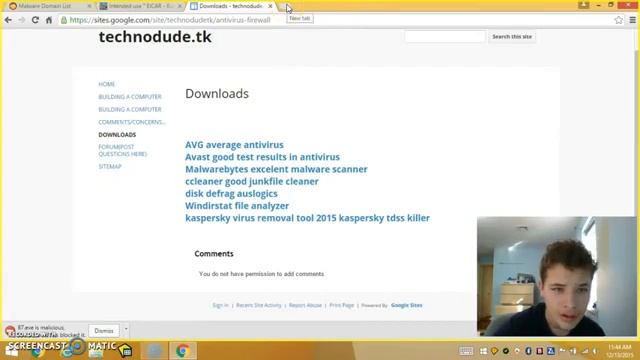Open FORUM(POST QUESTIONS HERE) sidebar link
Screen dimensions: 640x360
click(122, 150)
